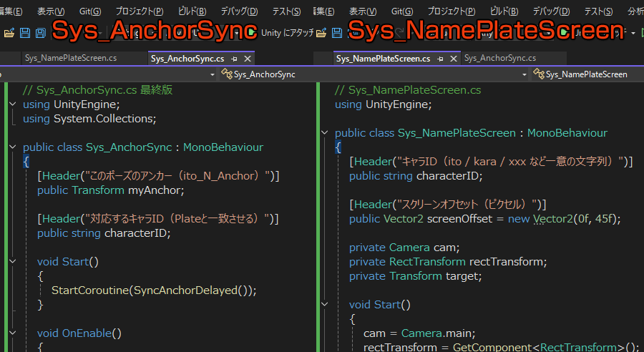Viewport: 644px width, 352px height.
Task: Click the Save All icon in left toolbar
Action: [x=39, y=33]
